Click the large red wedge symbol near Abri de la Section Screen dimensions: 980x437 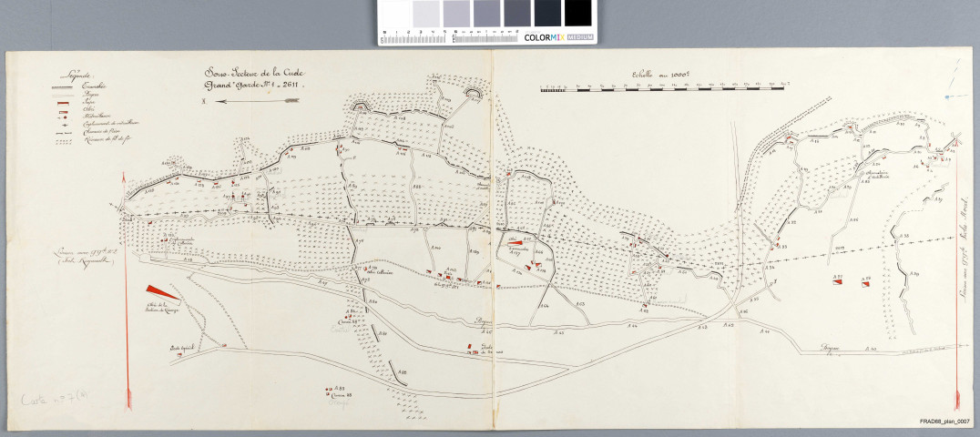click(159, 291)
